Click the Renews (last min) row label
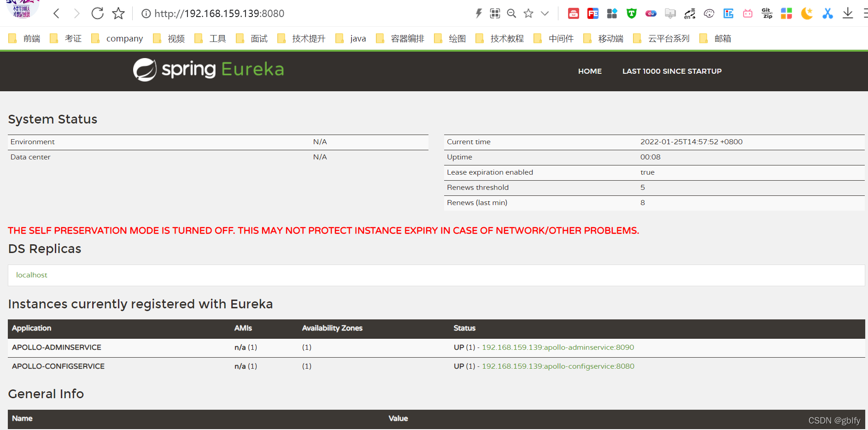 [x=477, y=202]
